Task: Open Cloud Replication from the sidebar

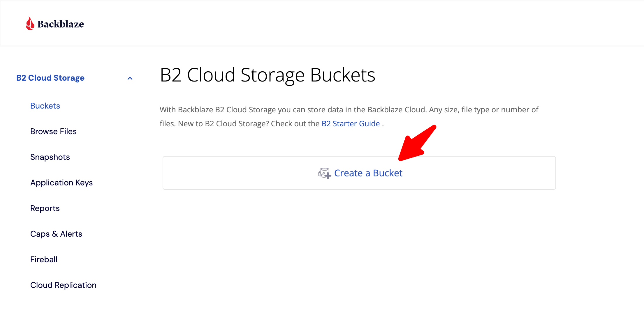Action: (63, 285)
